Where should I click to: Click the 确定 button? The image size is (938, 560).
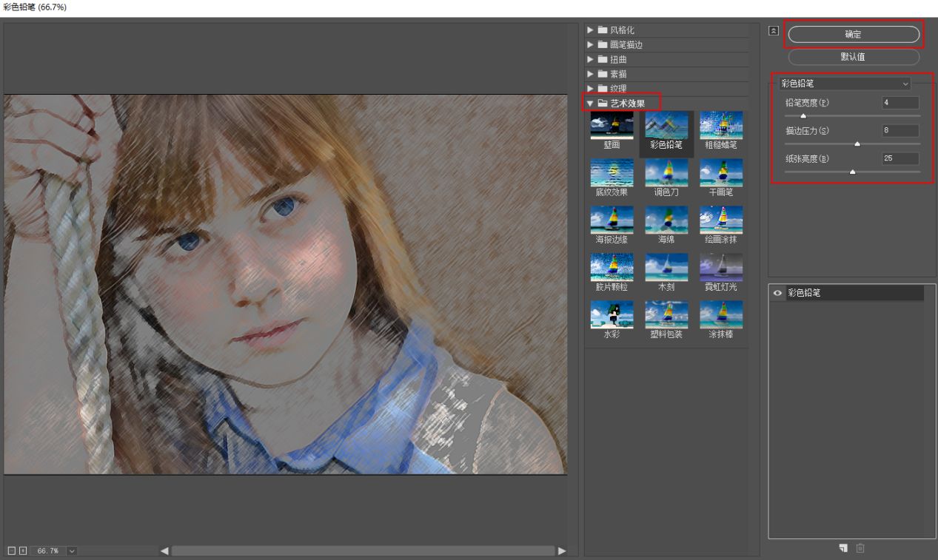853,34
